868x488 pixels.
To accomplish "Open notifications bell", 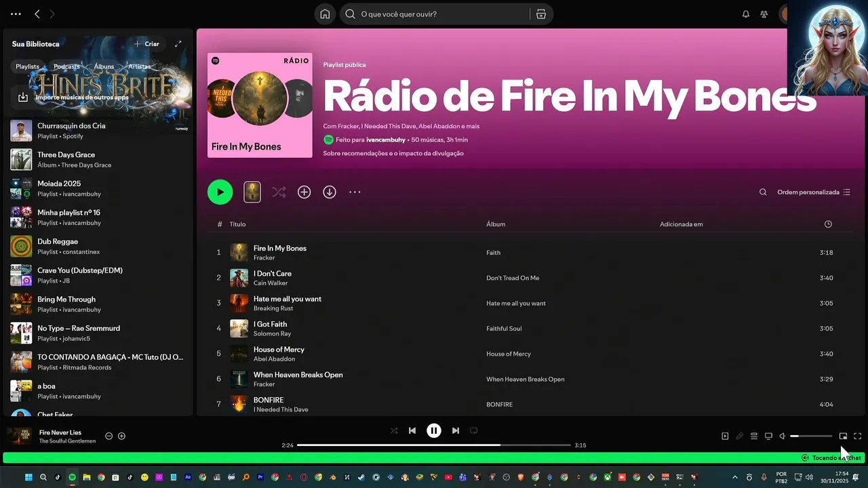I will (746, 14).
